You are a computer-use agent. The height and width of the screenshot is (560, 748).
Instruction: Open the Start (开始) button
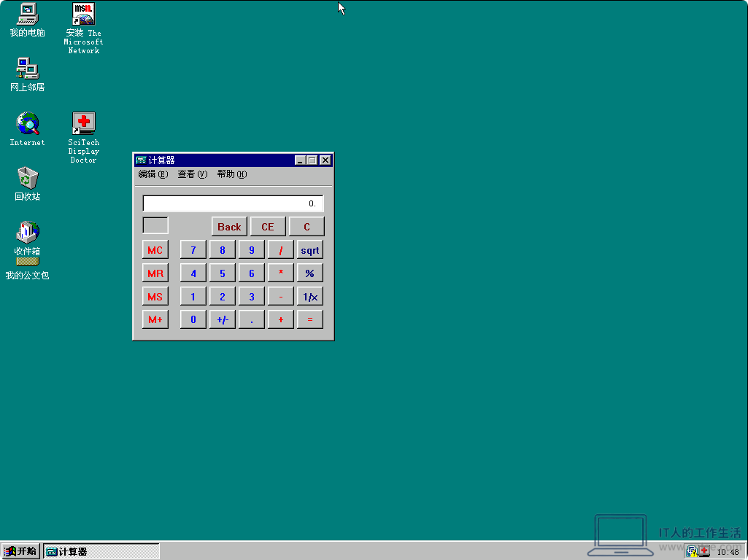click(x=20, y=551)
